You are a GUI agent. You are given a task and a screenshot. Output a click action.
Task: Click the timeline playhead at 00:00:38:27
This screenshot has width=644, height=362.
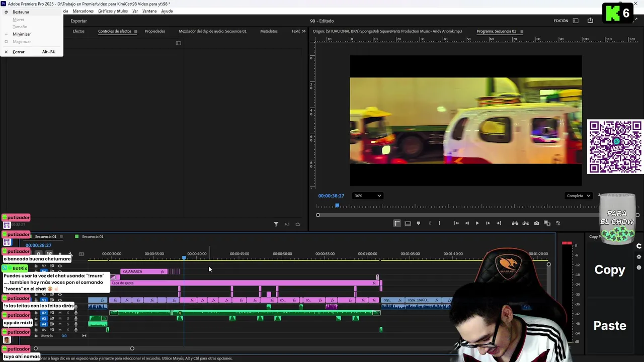point(184,258)
